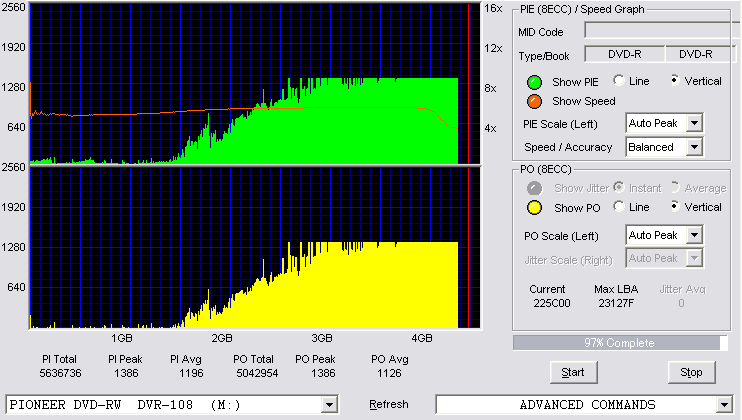Click the Max LBA value 23127F
The height and width of the screenshot is (420, 742).
click(x=616, y=303)
